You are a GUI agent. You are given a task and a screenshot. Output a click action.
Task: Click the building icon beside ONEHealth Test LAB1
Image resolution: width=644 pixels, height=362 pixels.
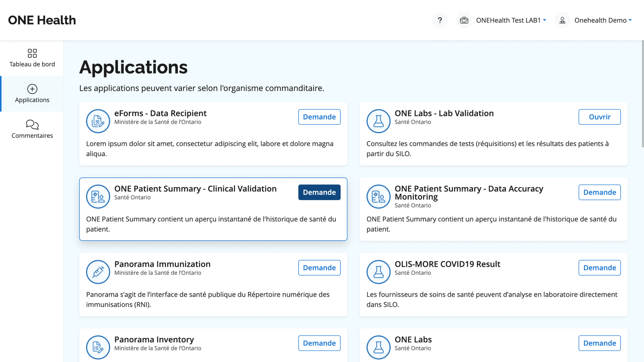point(464,20)
